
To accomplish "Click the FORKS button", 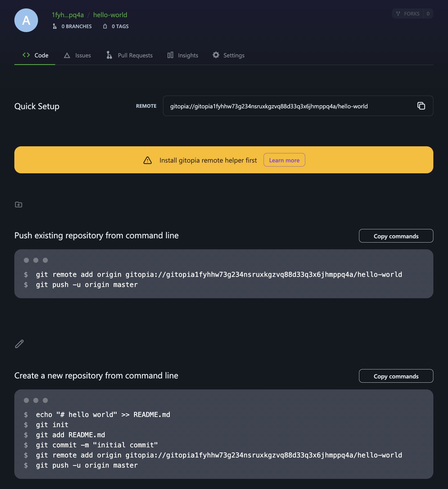I will point(407,14).
